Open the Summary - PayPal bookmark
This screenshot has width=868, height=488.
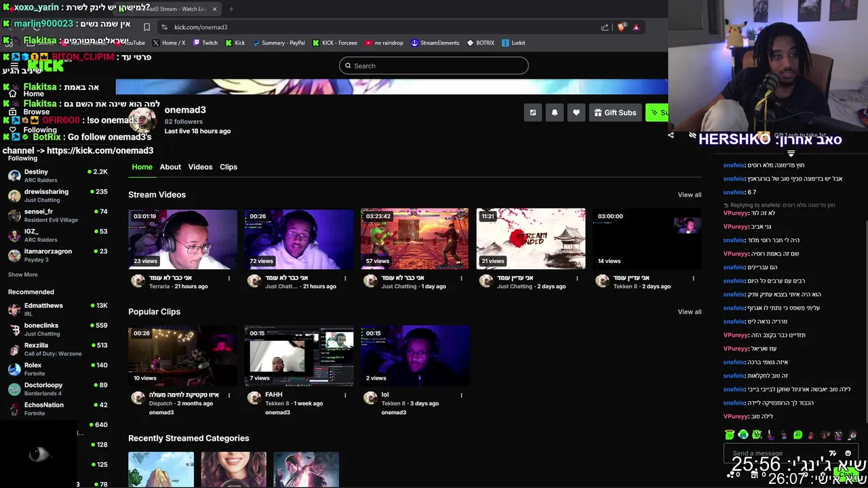[x=279, y=43]
